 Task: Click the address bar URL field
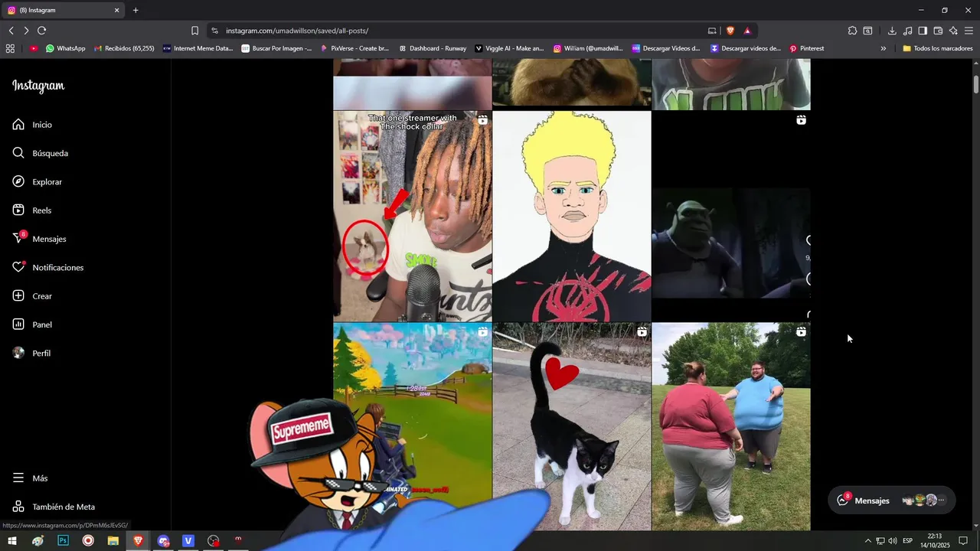(x=459, y=31)
